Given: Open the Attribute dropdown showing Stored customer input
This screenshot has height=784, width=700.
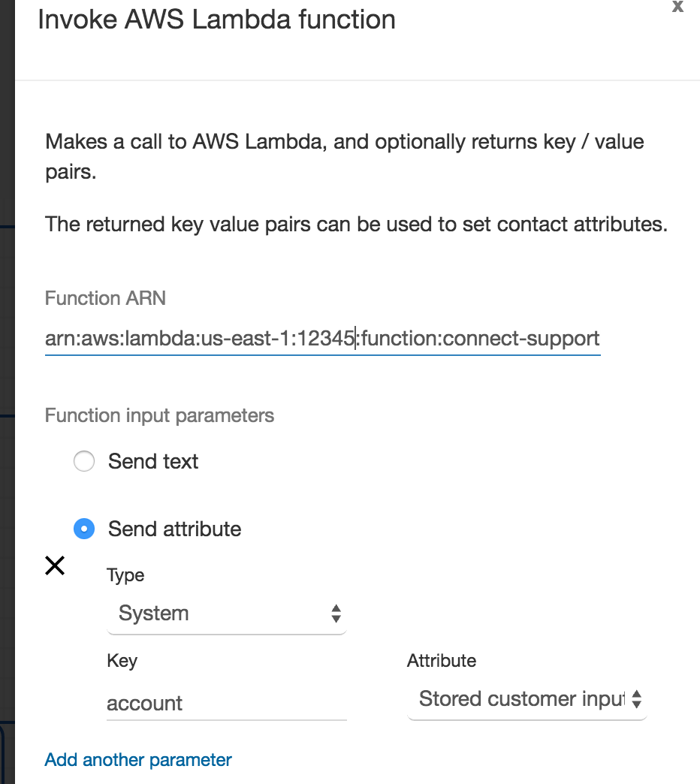Looking at the screenshot, I should (527, 699).
